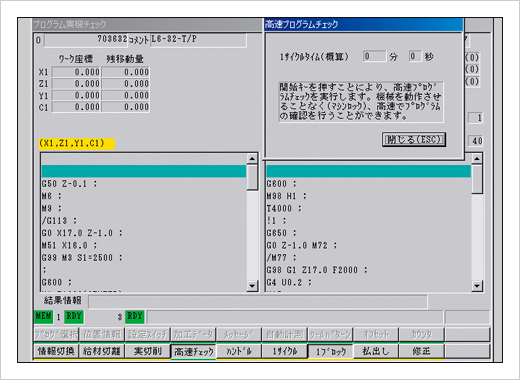
Task: Select line 'G50 Z-0.1 ;' in left list
Action: [x=144, y=184]
